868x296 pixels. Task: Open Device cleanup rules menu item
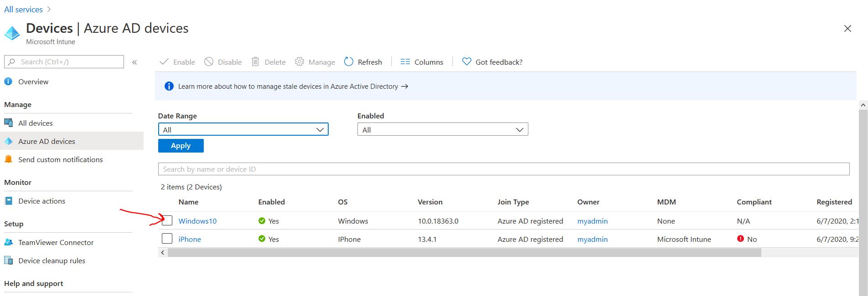pyautogui.click(x=52, y=260)
